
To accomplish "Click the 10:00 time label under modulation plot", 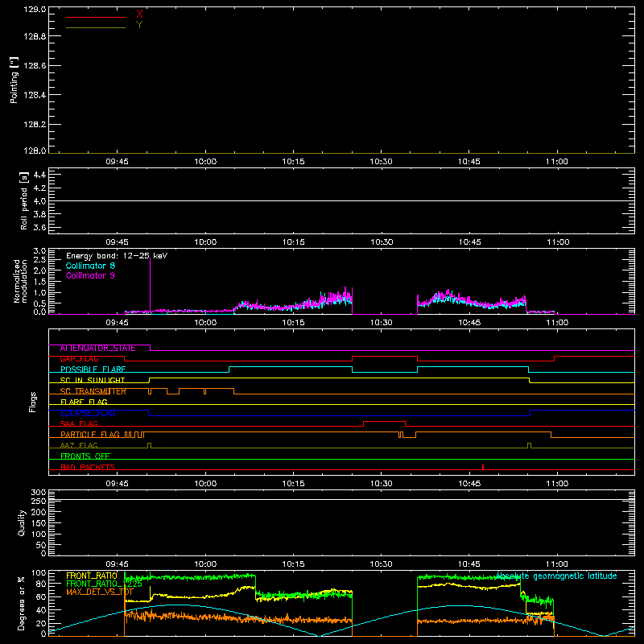I will [x=205, y=323].
